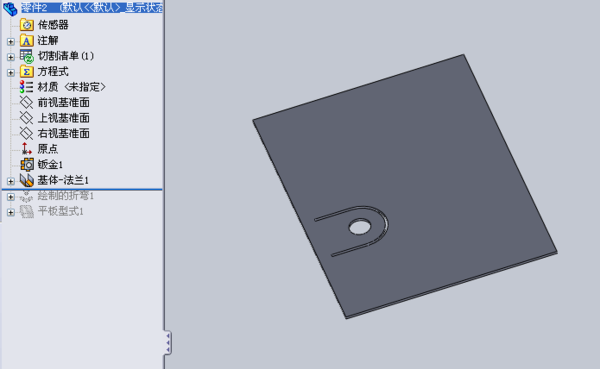Expand the 基体-法兰1 feature
600x369 pixels.
pyautogui.click(x=11, y=181)
